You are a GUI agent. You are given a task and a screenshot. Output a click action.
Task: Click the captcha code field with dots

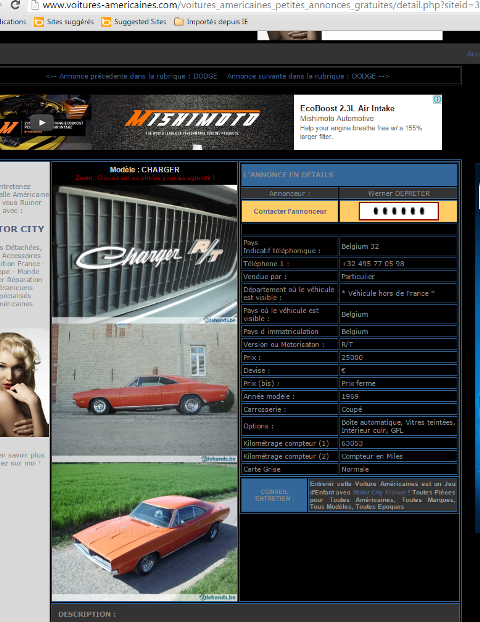(x=399, y=211)
